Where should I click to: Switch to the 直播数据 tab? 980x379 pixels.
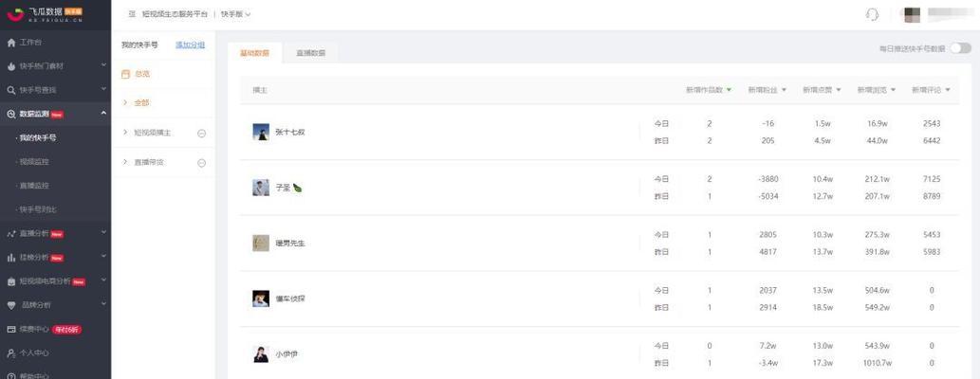point(310,53)
